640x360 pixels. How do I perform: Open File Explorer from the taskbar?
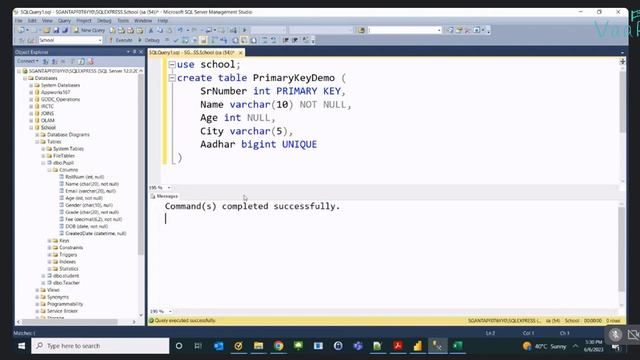[258, 346]
